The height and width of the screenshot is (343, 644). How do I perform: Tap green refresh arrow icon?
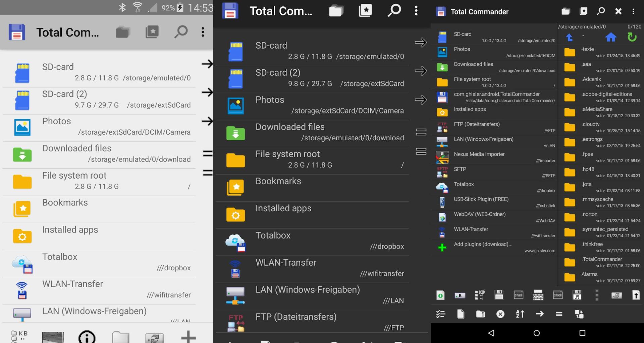click(x=632, y=37)
